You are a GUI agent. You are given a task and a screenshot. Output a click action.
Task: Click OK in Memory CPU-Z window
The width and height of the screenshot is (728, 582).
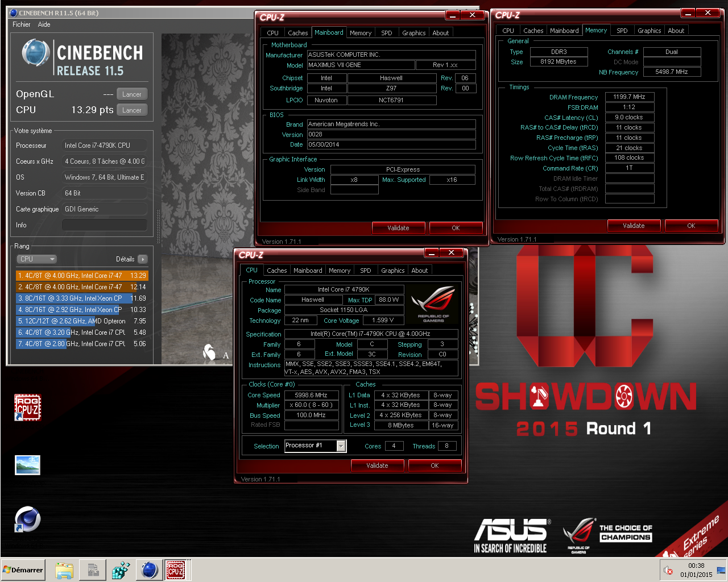[x=691, y=226]
